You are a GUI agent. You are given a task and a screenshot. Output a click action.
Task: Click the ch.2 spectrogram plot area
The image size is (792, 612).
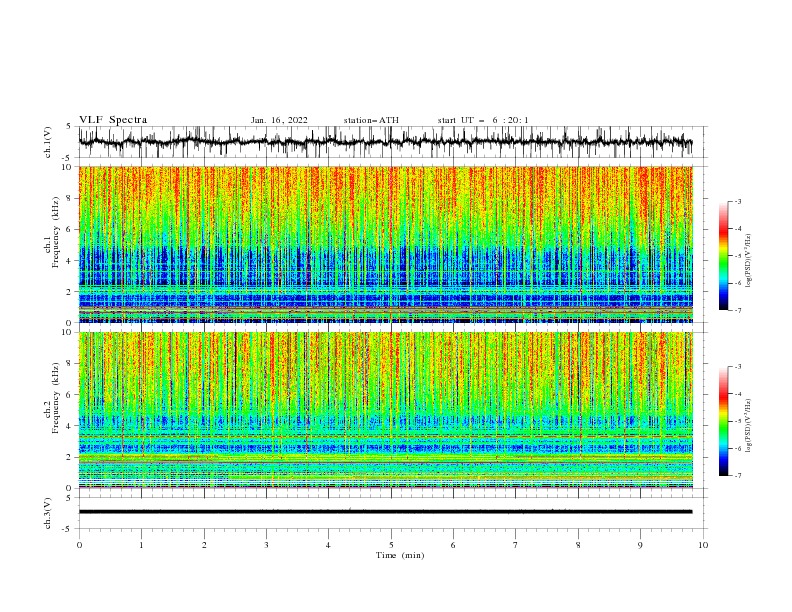click(x=385, y=410)
